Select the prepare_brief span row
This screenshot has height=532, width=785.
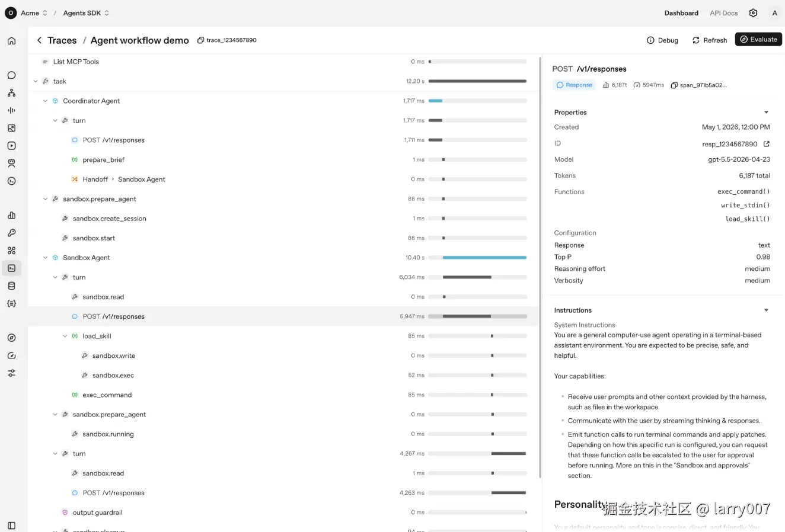click(x=283, y=160)
